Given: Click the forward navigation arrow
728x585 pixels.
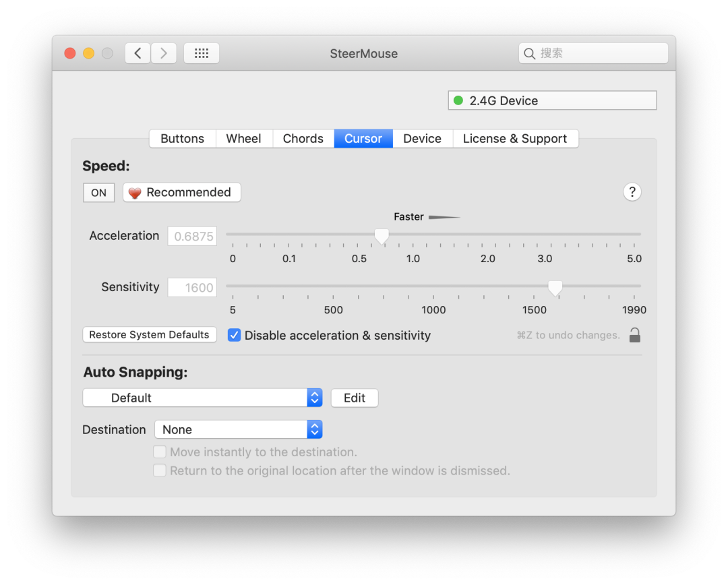Looking at the screenshot, I should [x=164, y=53].
